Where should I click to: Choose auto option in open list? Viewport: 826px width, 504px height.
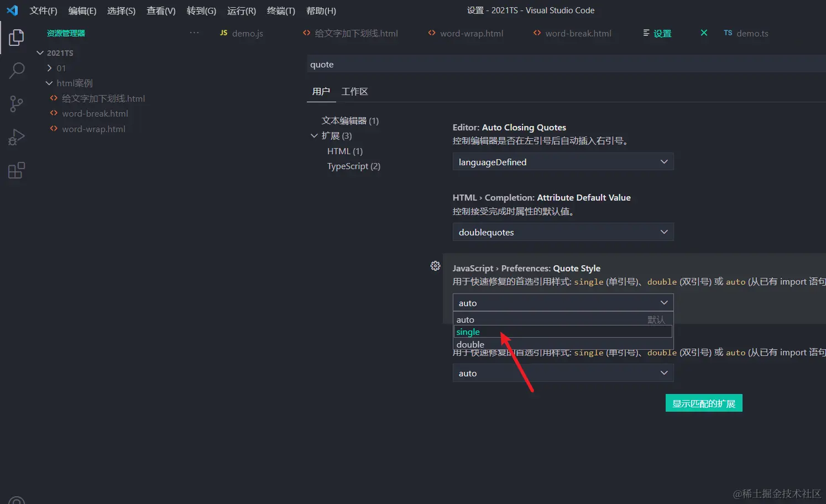click(x=563, y=319)
